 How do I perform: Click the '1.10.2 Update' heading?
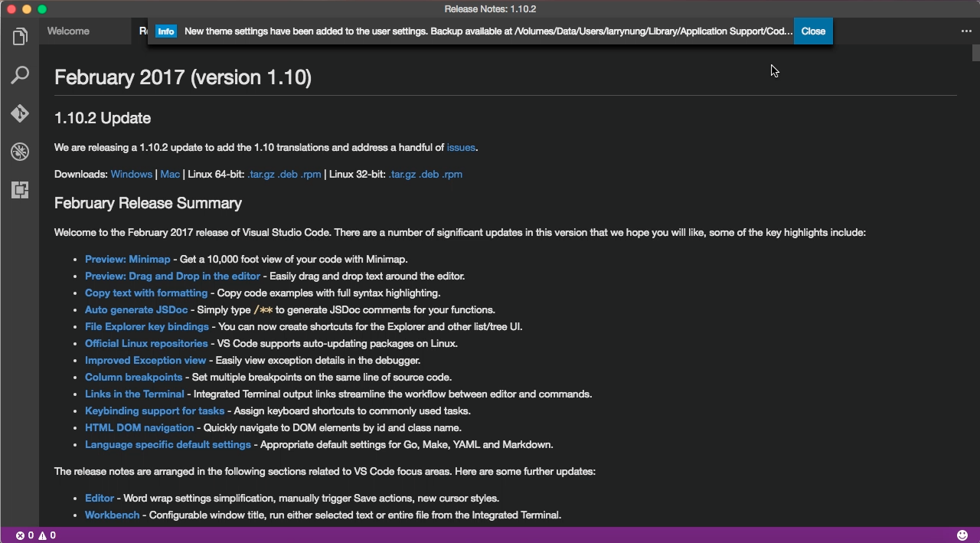tap(103, 118)
